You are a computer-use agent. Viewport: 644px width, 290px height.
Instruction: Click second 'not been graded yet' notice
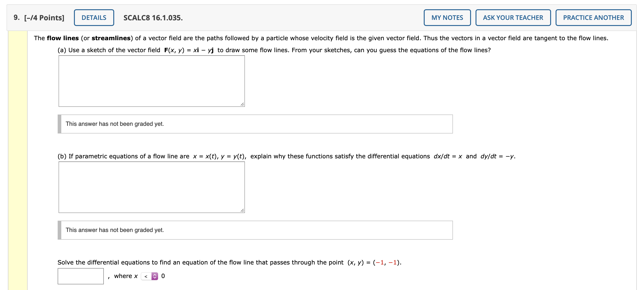coord(255,230)
